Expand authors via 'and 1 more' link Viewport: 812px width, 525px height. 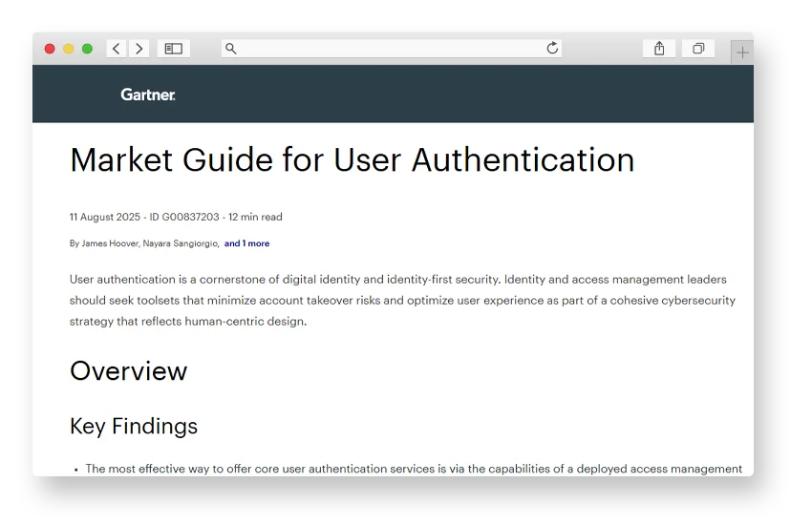(x=247, y=243)
